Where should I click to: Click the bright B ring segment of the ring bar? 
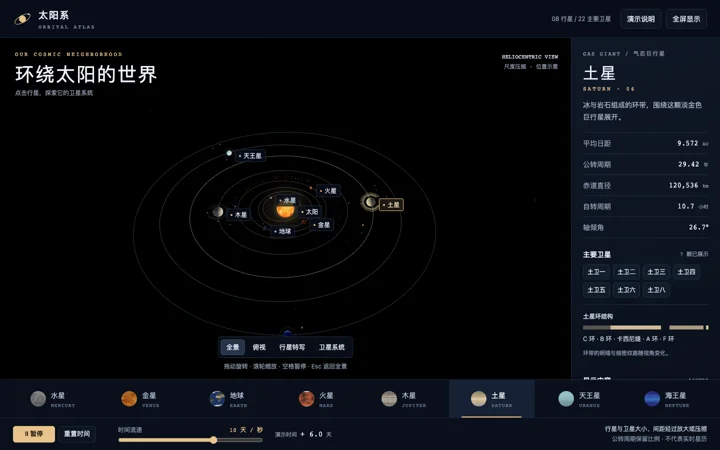coord(636,327)
